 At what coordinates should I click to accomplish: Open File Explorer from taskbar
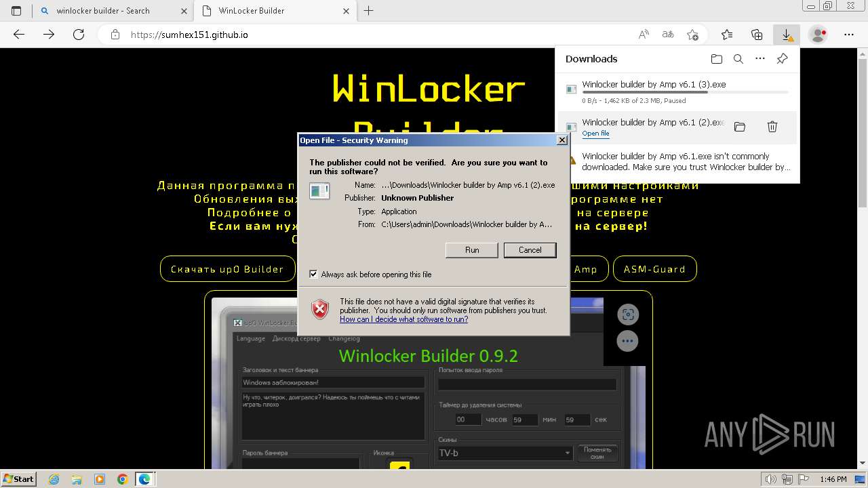tap(77, 479)
